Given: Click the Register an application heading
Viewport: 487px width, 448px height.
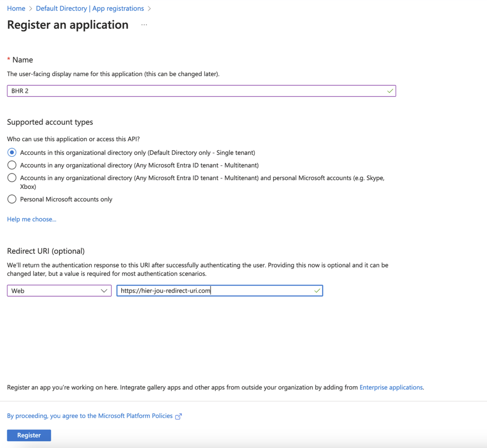Looking at the screenshot, I should click(68, 25).
